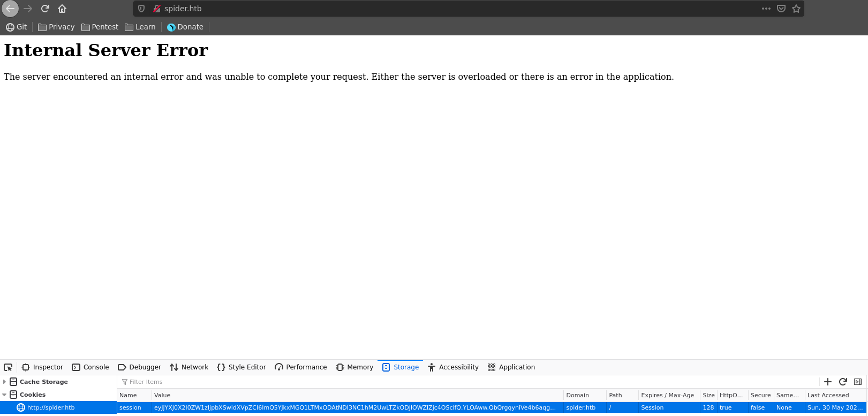Go to the browser home page
The height and width of the screenshot is (416, 868).
point(62,9)
